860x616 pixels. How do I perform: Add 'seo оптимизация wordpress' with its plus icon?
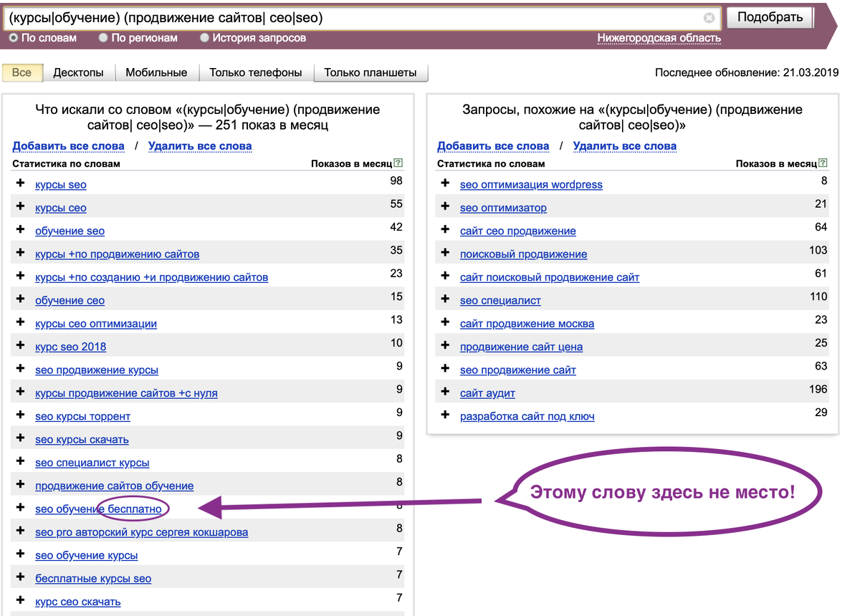coord(446,184)
